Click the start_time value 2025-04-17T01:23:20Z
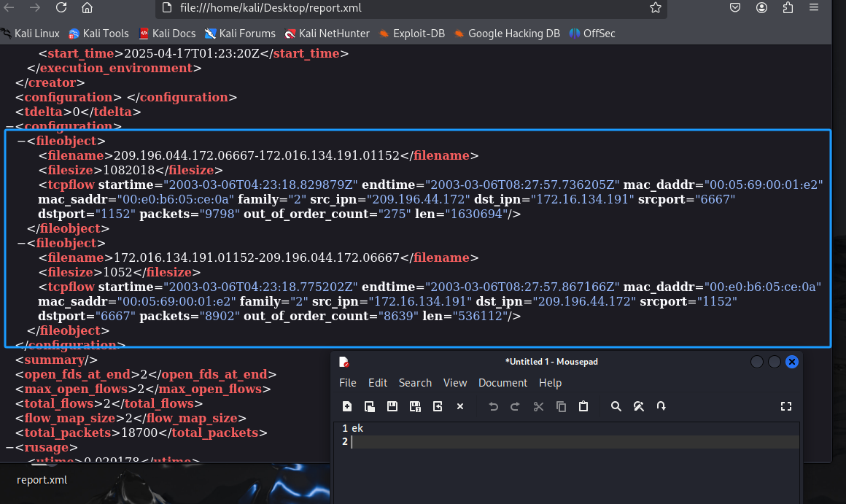846x504 pixels. point(192,53)
